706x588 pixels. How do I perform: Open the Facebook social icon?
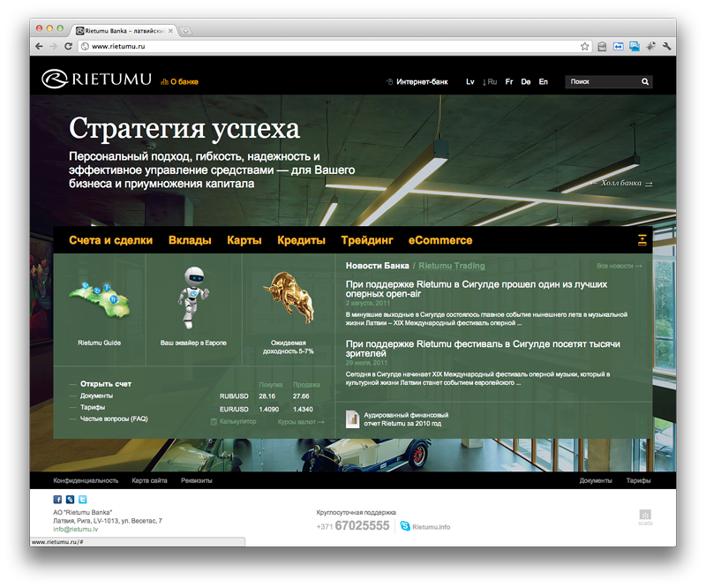click(x=57, y=499)
